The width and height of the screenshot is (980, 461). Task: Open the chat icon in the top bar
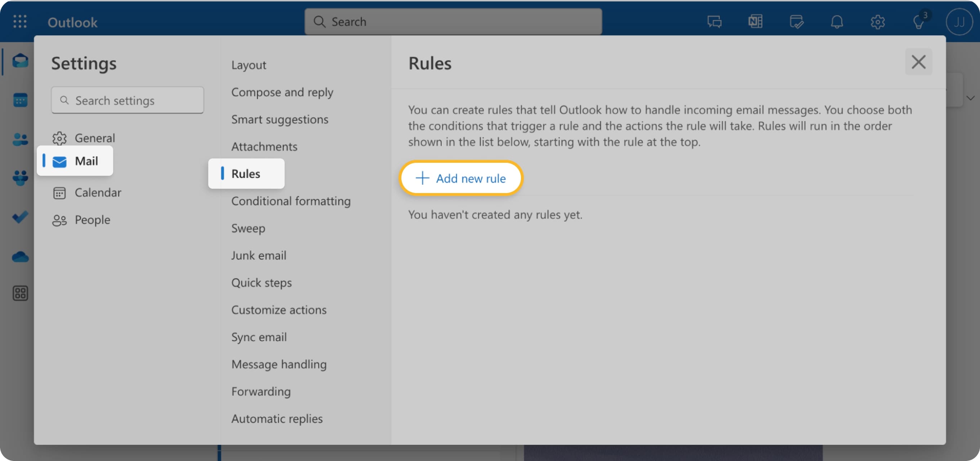[x=714, y=22]
